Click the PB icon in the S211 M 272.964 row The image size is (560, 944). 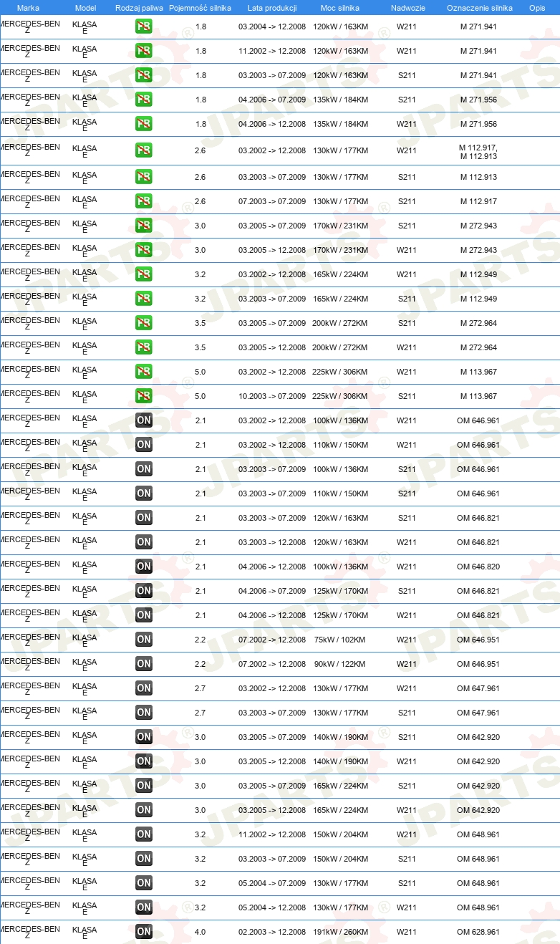click(x=143, y=324)
